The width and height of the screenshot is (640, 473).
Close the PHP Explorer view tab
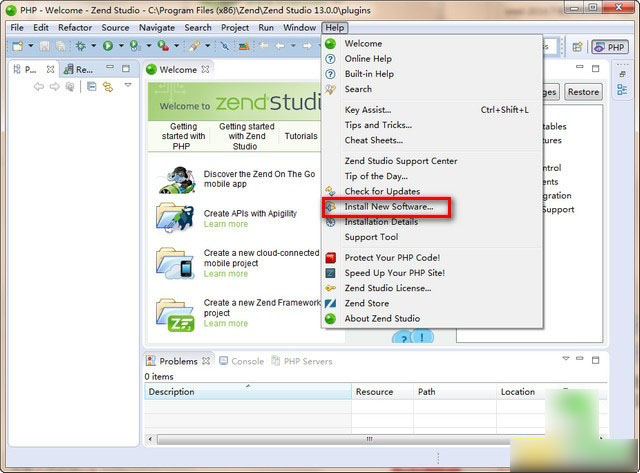pos(50,69)
